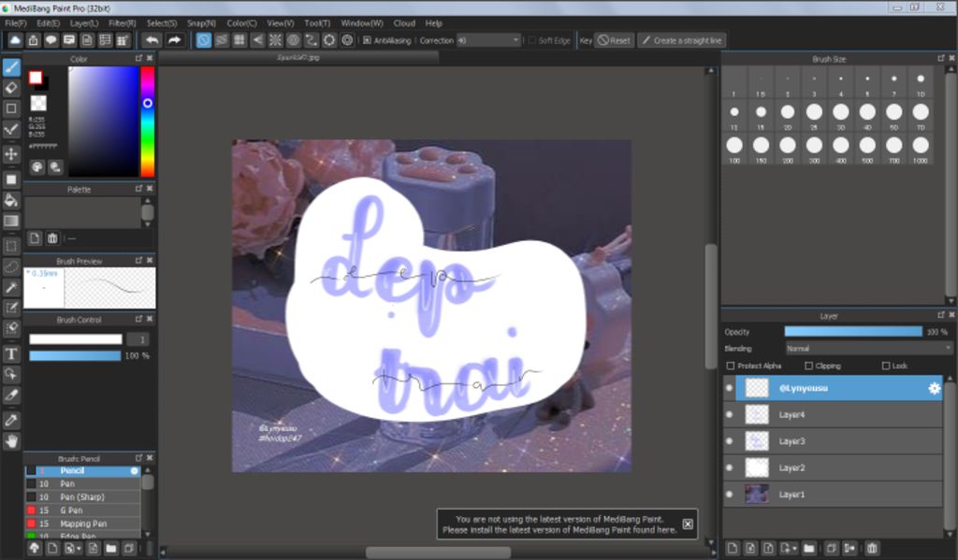This screenshot has height=560, width=958.
Task: Add a new layer in Layer panel
Action: click(x=733, y=549)
